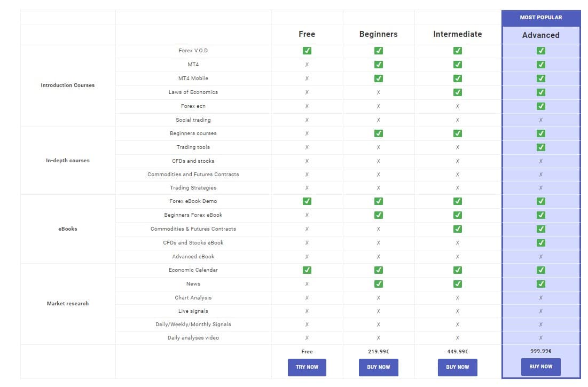Click the green check for Forex V.O.D under Free
588x387 pixels.
pyautogui.click(x=307, y=51)
